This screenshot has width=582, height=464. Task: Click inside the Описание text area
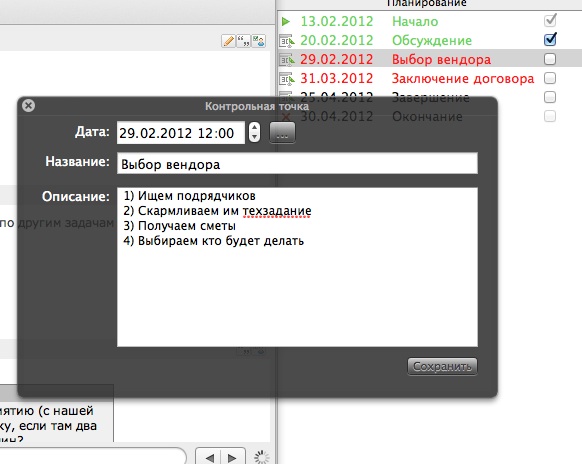point(297,267)
